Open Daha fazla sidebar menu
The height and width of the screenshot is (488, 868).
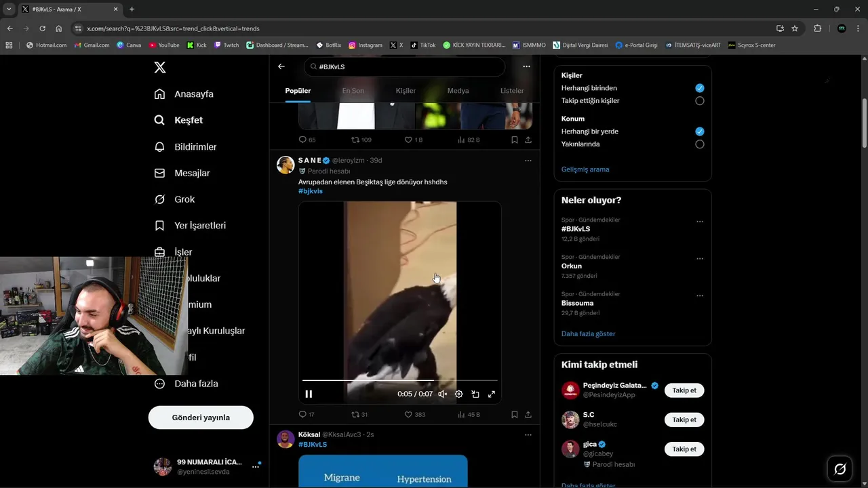click(186, 384)
